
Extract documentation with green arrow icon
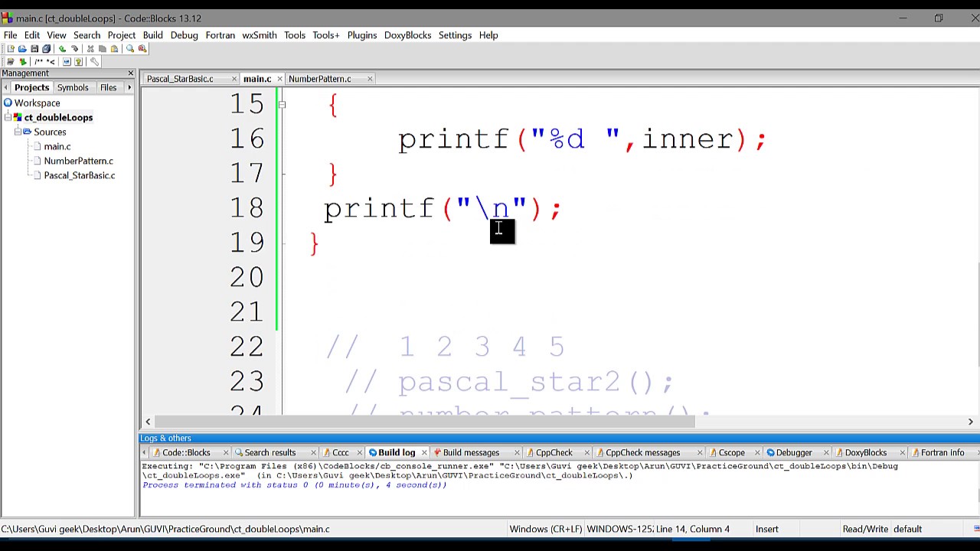click(x=23, y=61)
